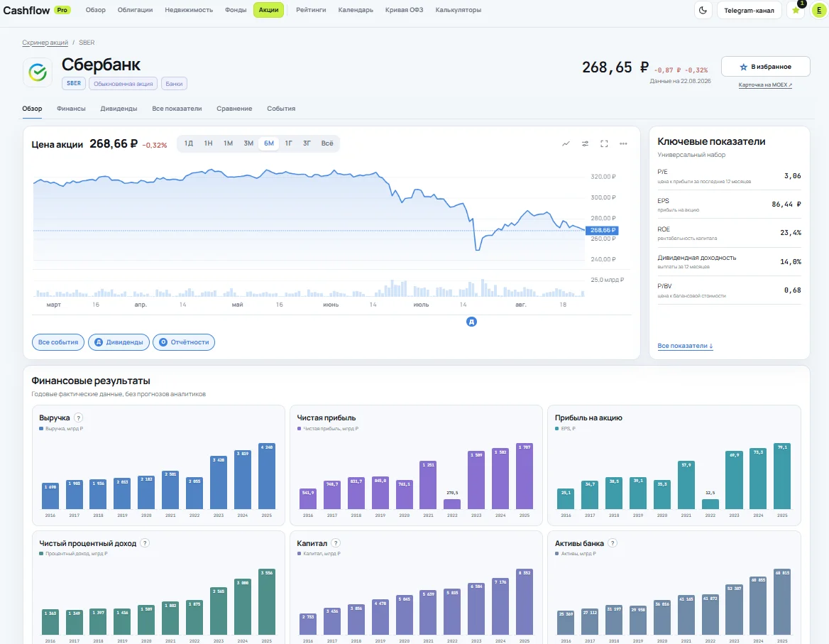Click the P/BV value 0,68
The image size is (829, 644).
(793, 290)
